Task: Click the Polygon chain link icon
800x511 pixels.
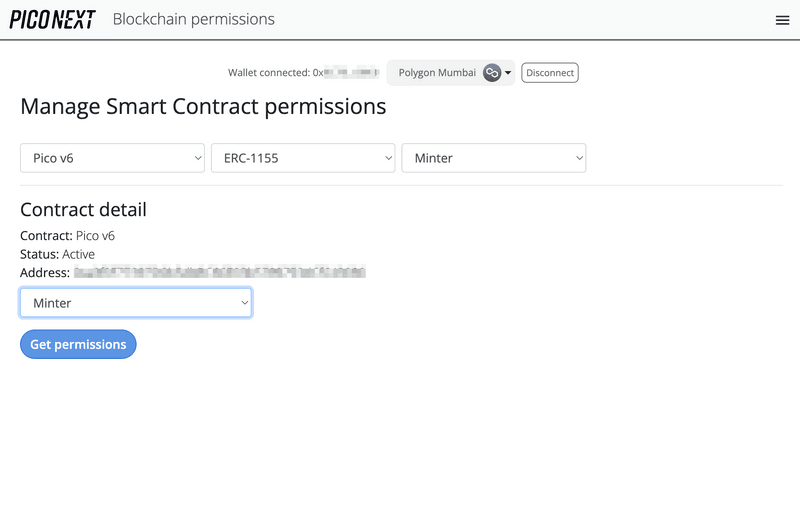Action: click(491, 73)
